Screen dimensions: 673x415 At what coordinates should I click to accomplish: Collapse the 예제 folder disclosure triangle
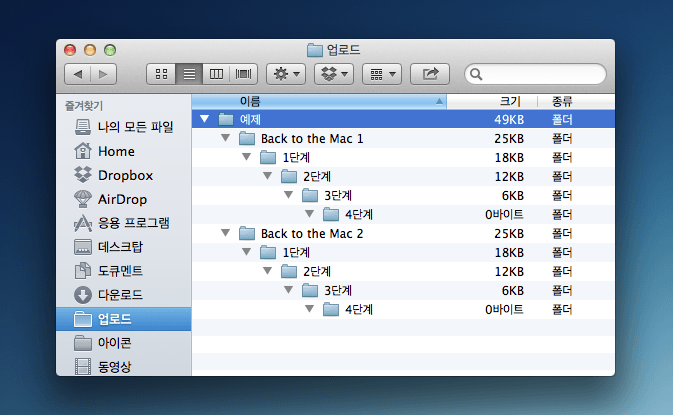pos(205,119)
